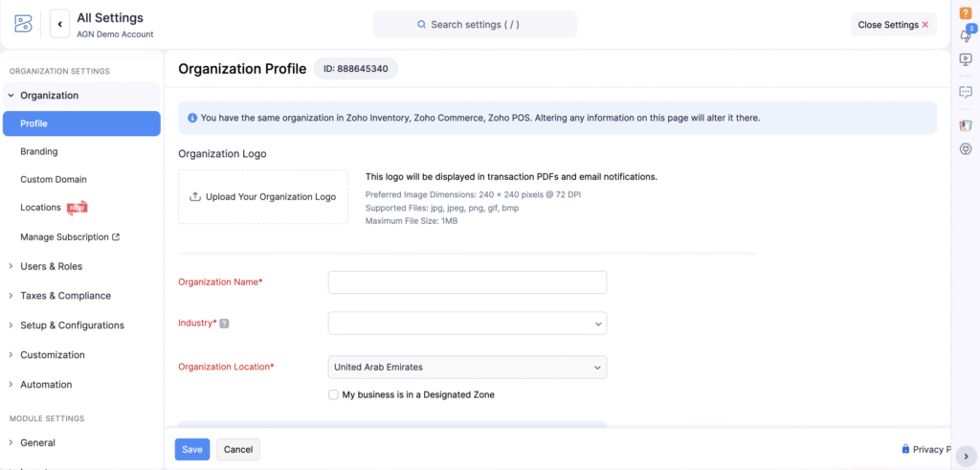Expand the right sidebar with the arrow button
The width and height of the screenshot is (980, 470).
[966, 457]
